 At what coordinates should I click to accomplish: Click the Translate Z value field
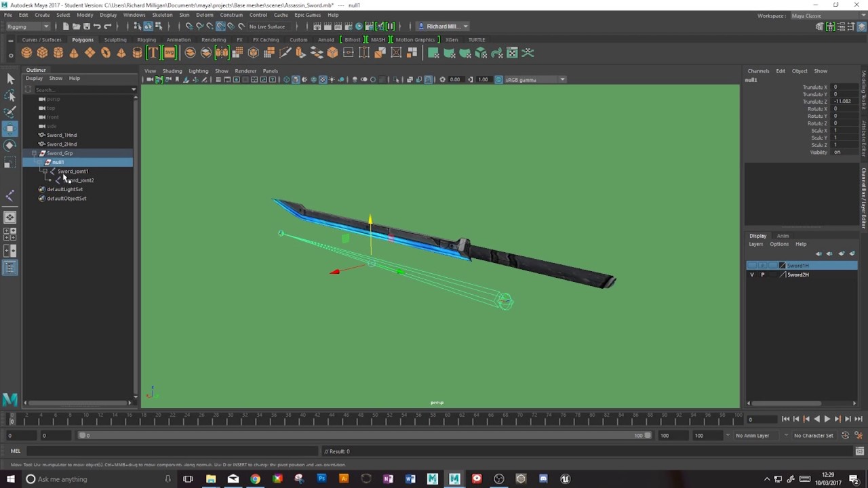click(844, 102)
